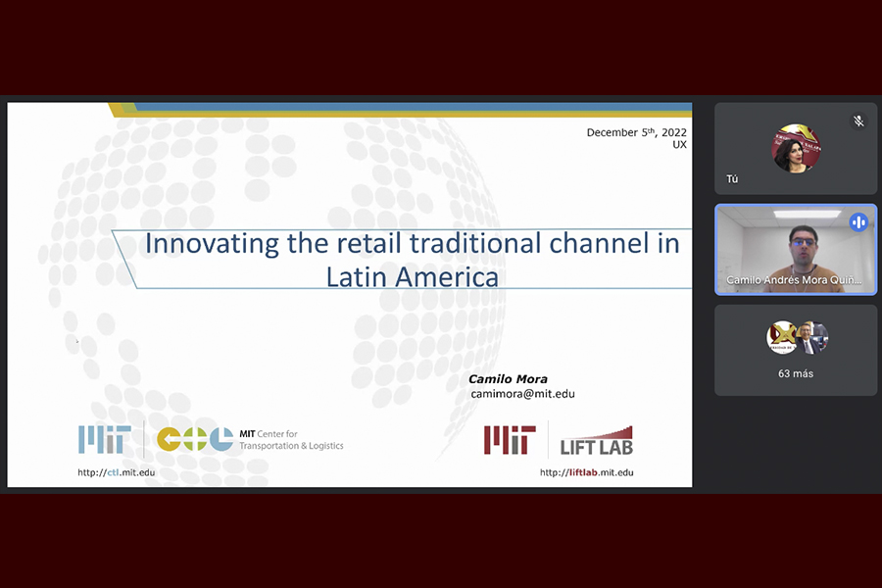The width and height of the screenshot is (882, 588).
Task: Click the Camilo Mora presenter name on slide
Action: [508, 379]
